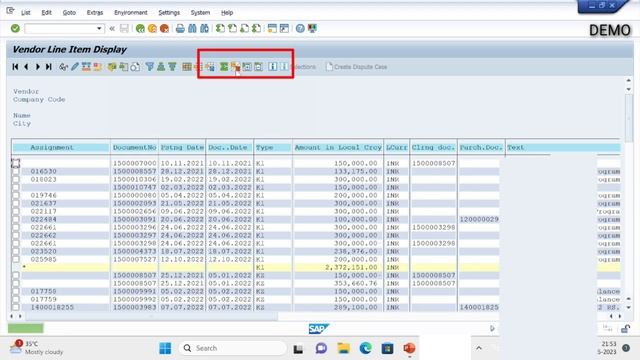Click the Last Page icon in standard toolbar
Image resolution: width=640 pixels, height=360 pixels.
tap(256, 28)
